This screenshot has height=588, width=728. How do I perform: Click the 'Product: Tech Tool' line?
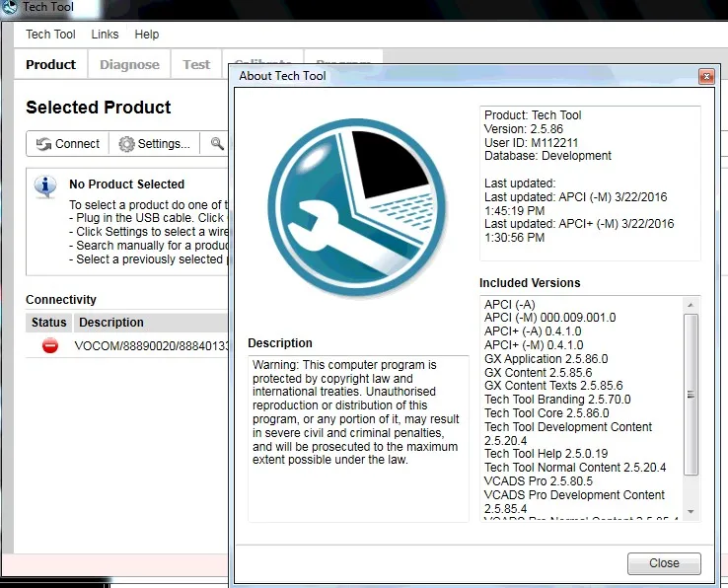pyautogui.click(x=533, y=115)
